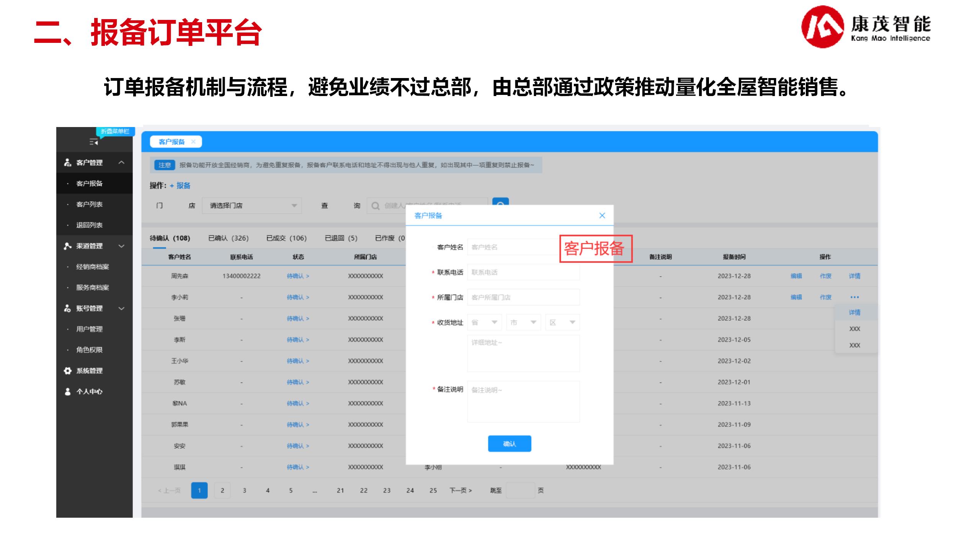The width and height of the screenshot is (980, 551).
Task: Open 个人中心 via the user icon
Action: (x=67, y=391)
